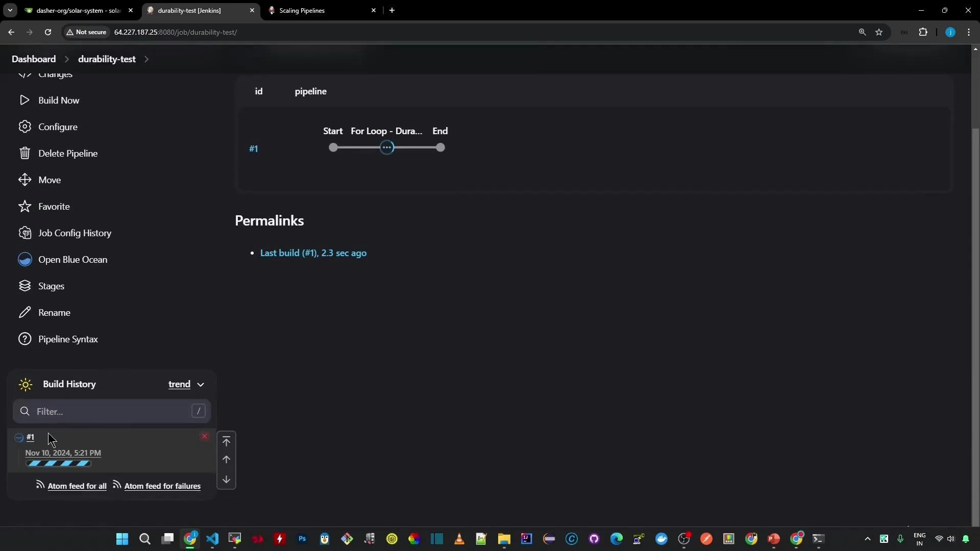
Task: Click the Delete Pipeline trash icon
Action: click(x=24, y=153)
